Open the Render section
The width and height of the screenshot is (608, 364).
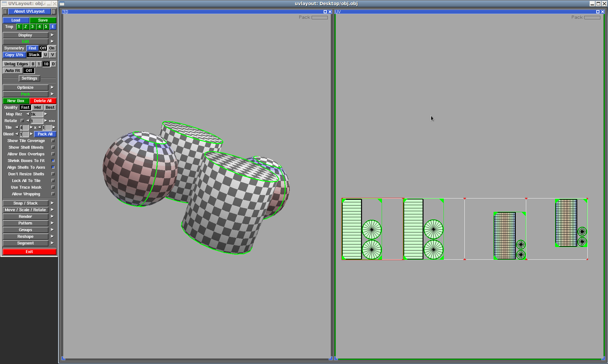[x=25, y=217]
